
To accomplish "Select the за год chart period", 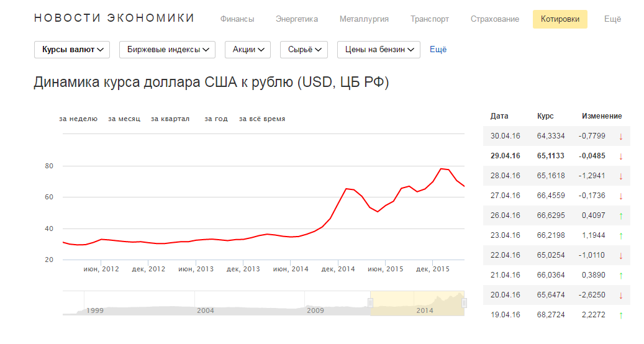I will (216, 119).
